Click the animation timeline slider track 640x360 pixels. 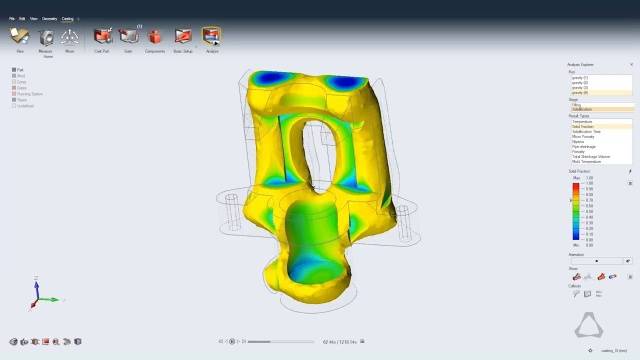280,342
